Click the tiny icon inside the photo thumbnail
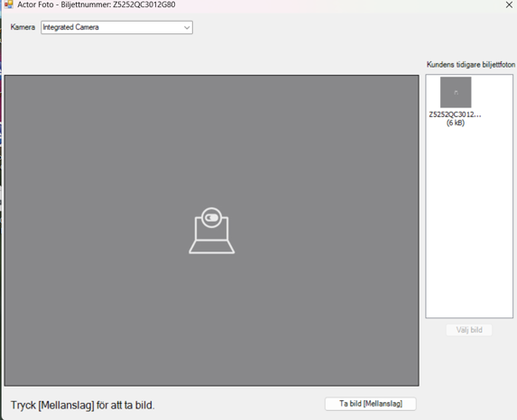This screenshot has width=517, height=420. coord(456,93)
